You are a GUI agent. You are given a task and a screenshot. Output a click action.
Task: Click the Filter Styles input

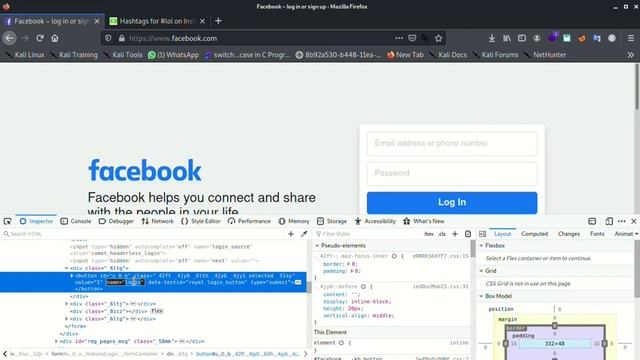pyautogui.click(x=367, y=234)
